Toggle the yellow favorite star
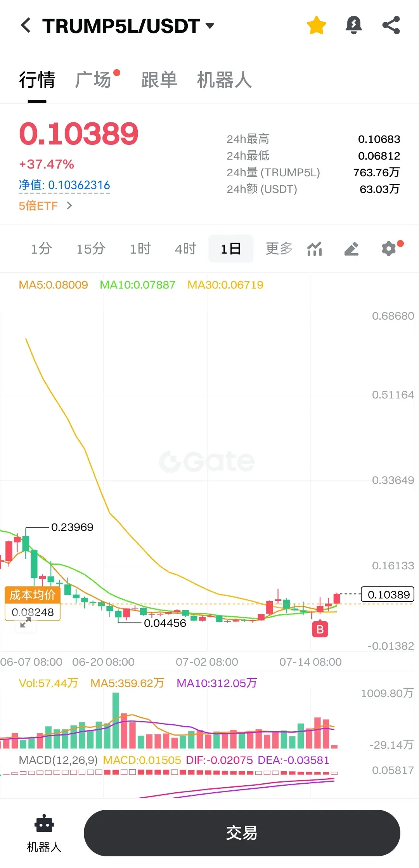The width and height of the screenshot is (419, 868). (x=316, y=26)
